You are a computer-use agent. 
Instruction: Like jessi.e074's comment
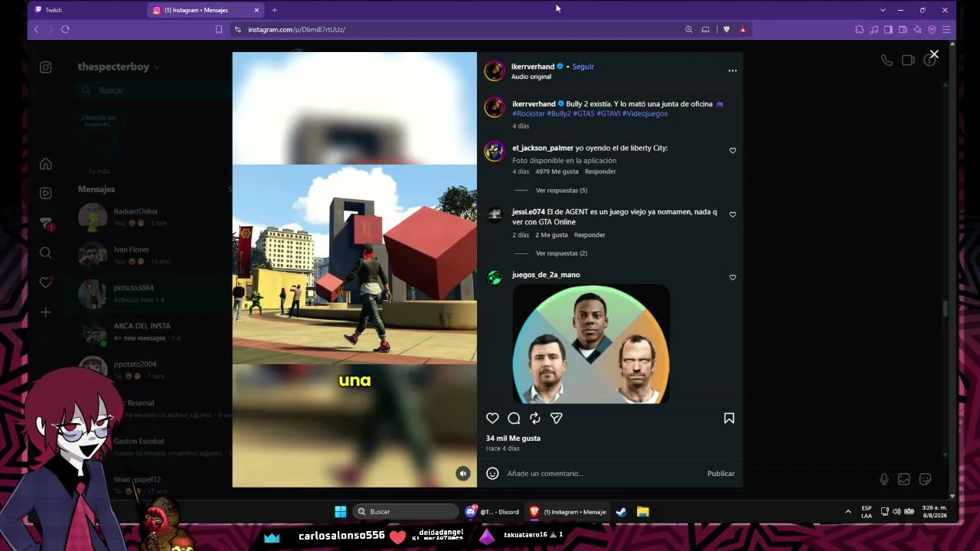(x=733, y=214)
